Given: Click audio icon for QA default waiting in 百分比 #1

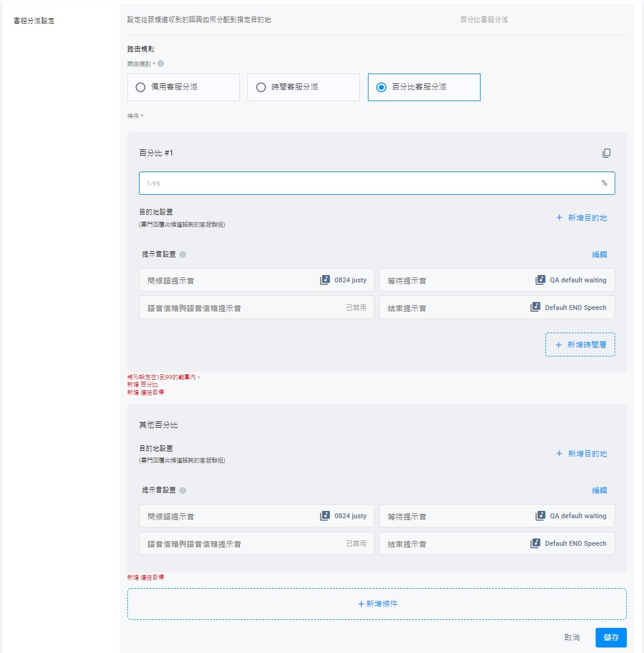Looking at the screenshot, I should click(x=540, y=280).
